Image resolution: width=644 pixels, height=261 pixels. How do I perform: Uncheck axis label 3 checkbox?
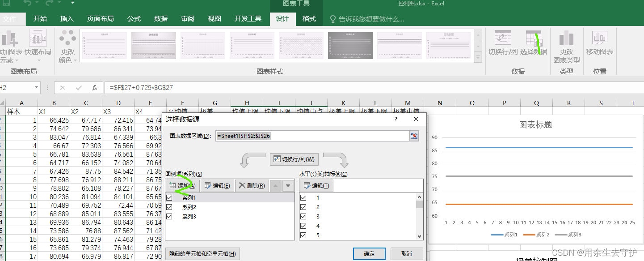[x=303, y=217]
